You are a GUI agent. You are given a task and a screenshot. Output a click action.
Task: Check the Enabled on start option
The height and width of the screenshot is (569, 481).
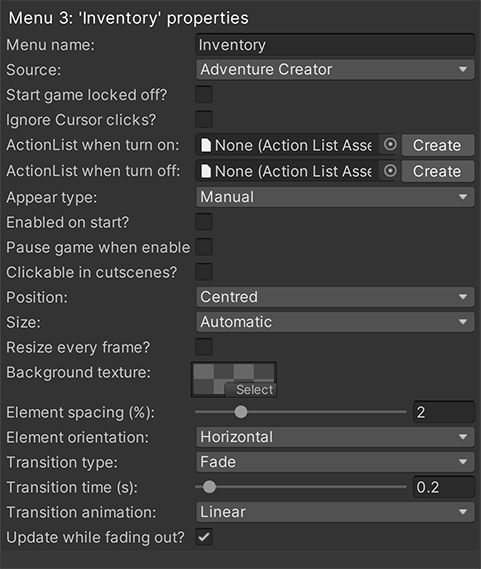click(204, 222)
